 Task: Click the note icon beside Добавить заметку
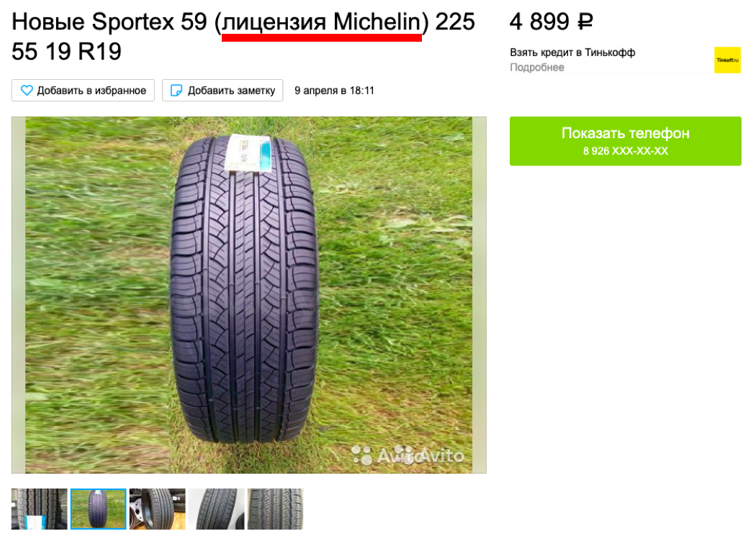pyautogui.click(x=176, y=90)
